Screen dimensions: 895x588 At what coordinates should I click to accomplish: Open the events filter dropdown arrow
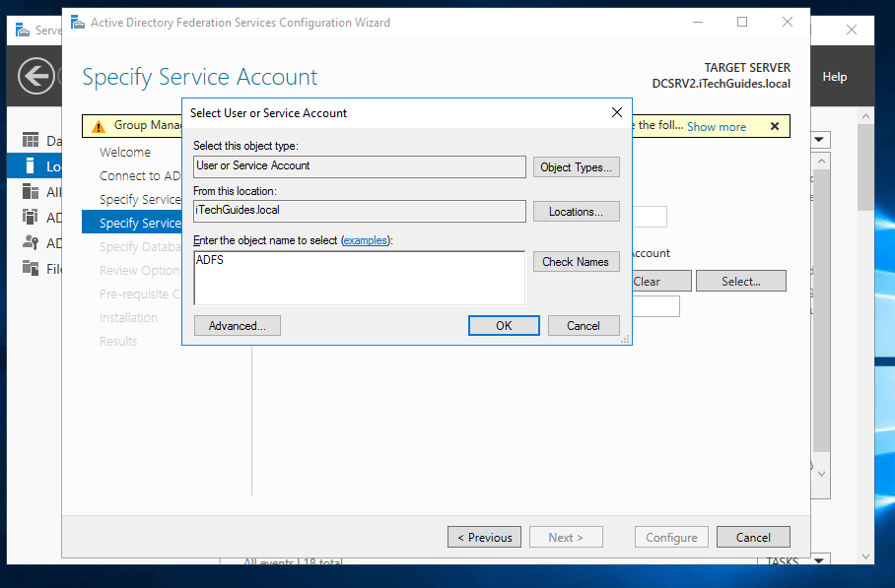pyautogui.click(x=819, y=139)
